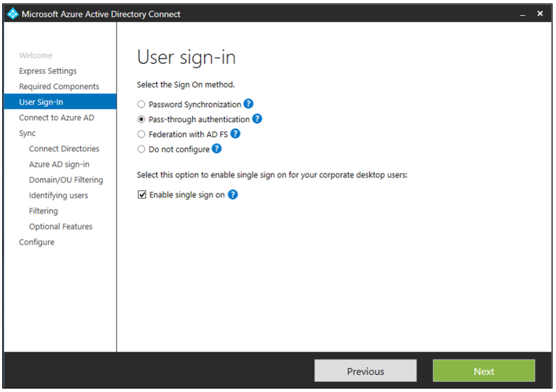Open the Configure step

pos(37,242)
